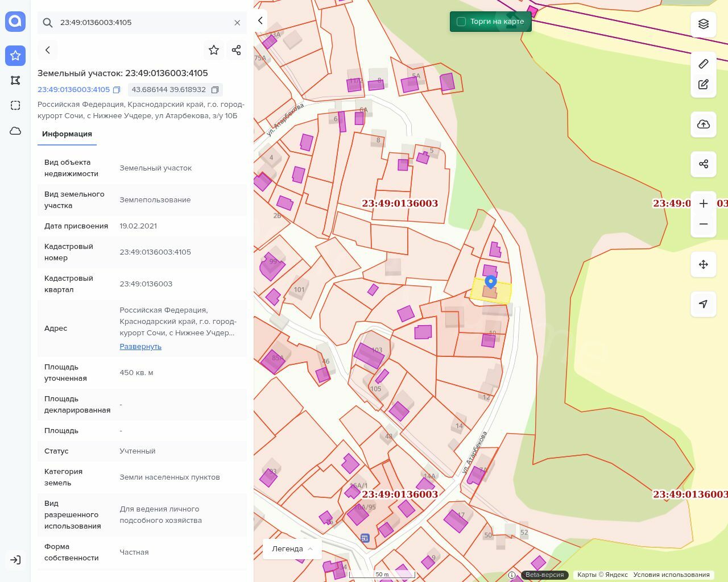Zoom in the map with plus
728x582 pixels.
tap(704, 203)
